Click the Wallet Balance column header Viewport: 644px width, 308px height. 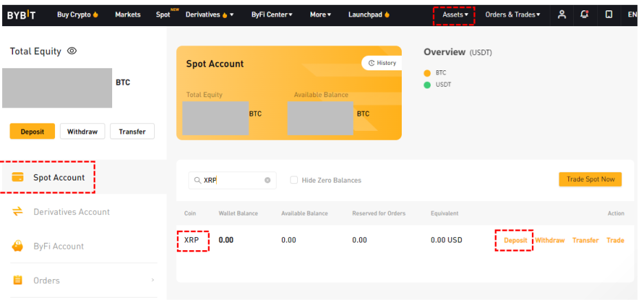238,214
